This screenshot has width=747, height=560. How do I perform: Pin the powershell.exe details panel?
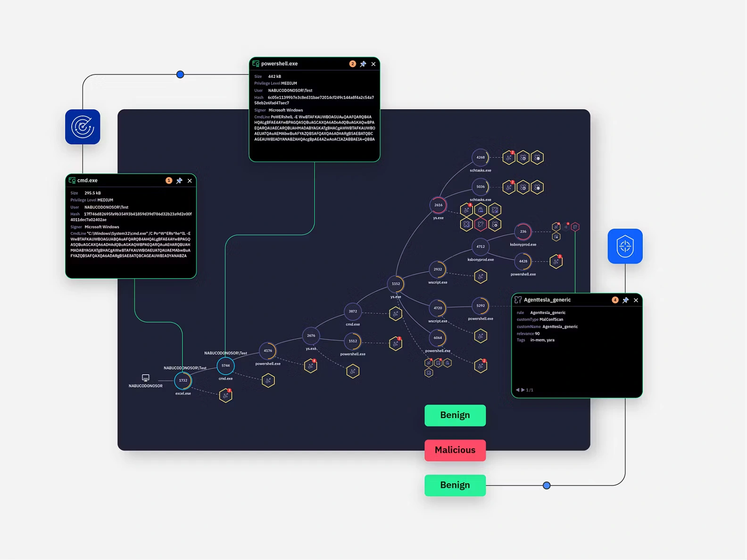[x=363, y=64]
